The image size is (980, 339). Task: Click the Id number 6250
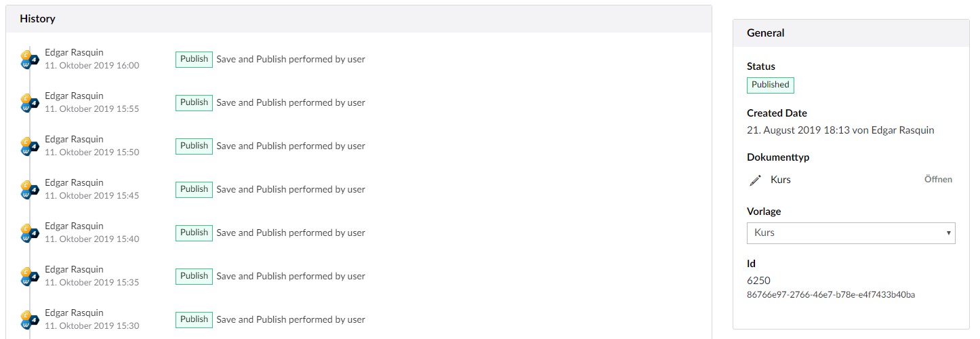point(758,281)
